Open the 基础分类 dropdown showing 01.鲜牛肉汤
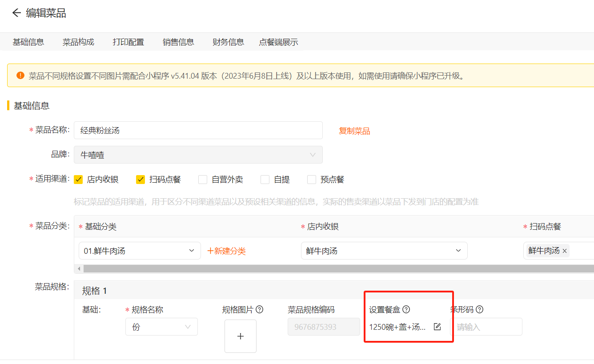594x364 pixels. coord(140,251)
